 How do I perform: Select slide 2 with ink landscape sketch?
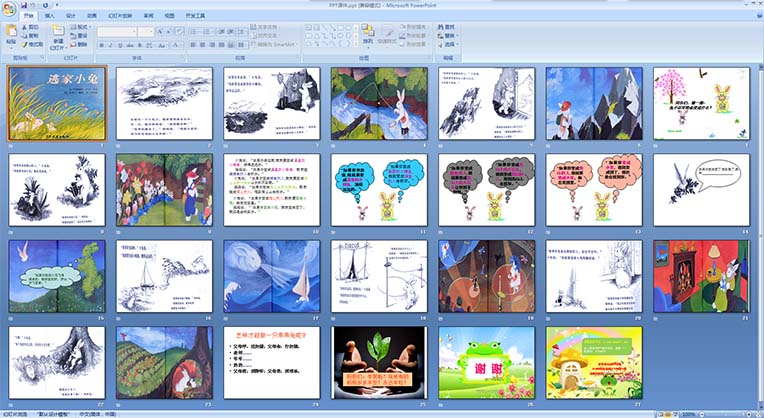click(x=164, y=103)
